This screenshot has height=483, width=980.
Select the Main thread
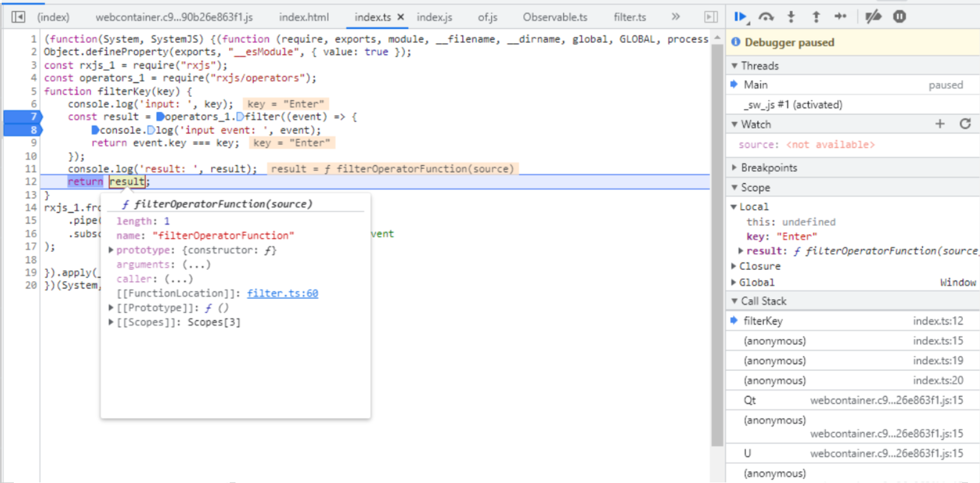pos(853,85)
